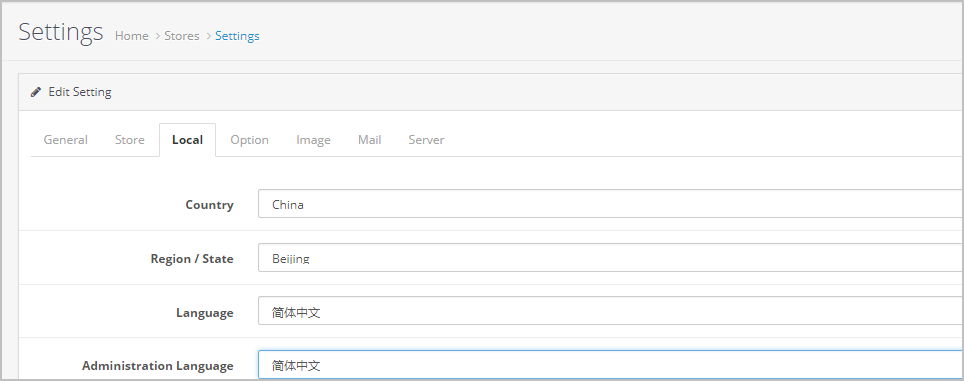Image resolution: width=964 pixels, height=381 pixels.
Task: Click the Settings page heading
Action: [x=61, y=31]
